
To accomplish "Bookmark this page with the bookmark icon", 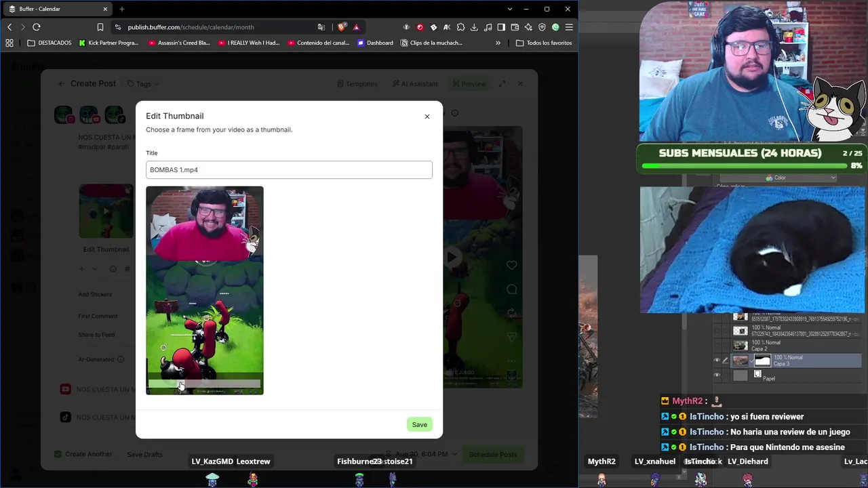I will point(100,27).
